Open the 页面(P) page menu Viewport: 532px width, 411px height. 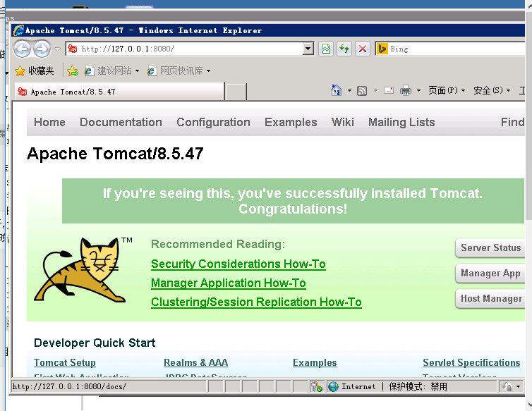446,90
